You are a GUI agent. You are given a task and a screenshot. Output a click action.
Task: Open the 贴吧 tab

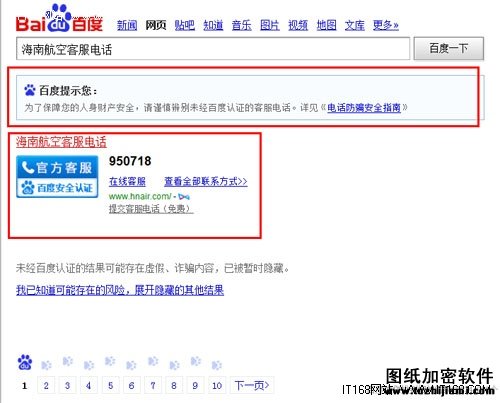184,25
